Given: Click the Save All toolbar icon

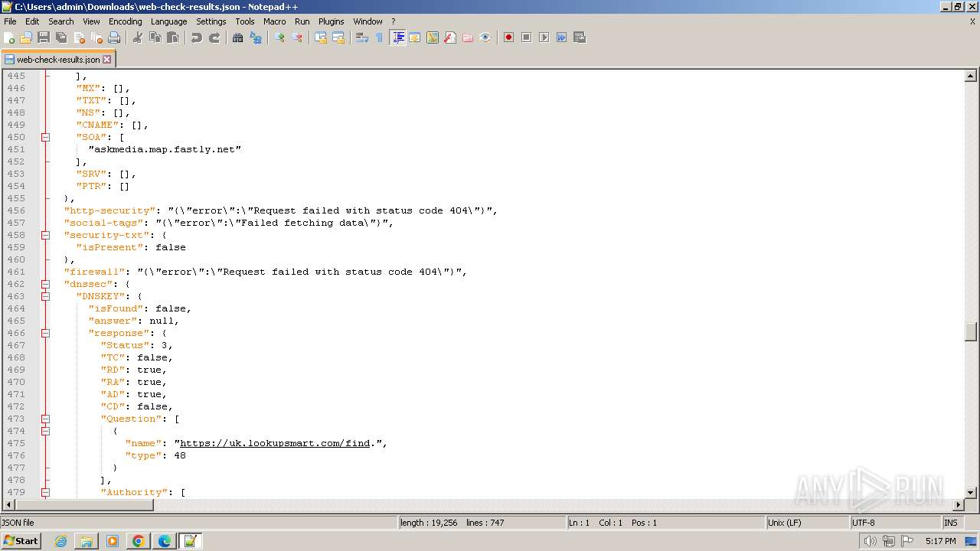Looking at the screenshot, I should (61, 37).
